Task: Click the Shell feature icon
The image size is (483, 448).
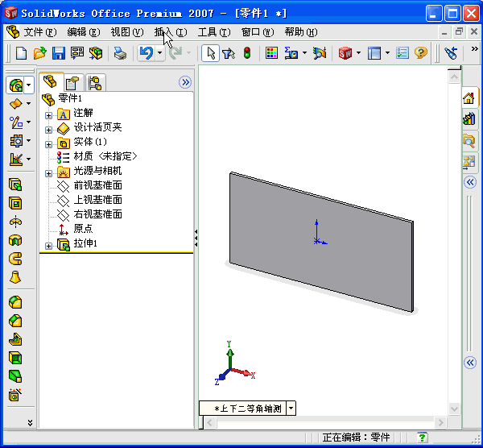Action: tap(15, 359)
